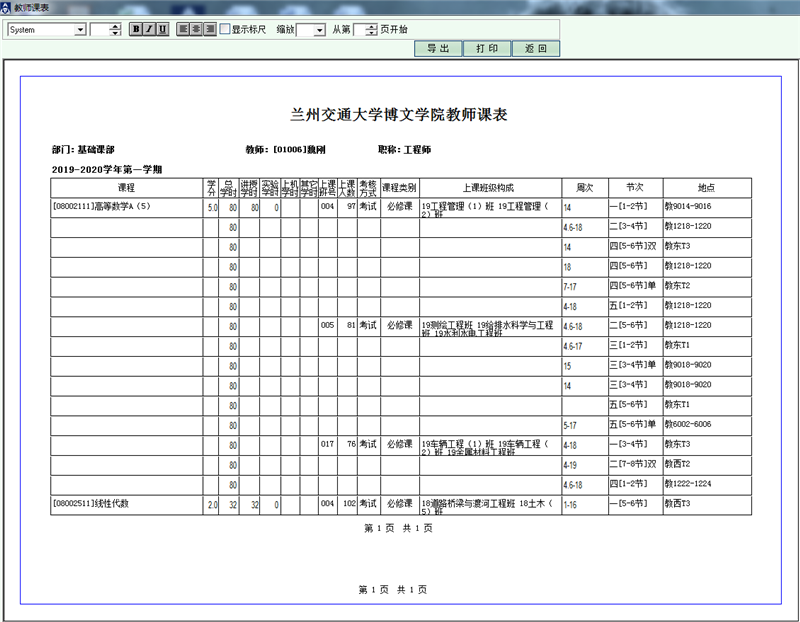The image size is (800, 622).
Task: Click the app icon in title bar
Action: pos(7,7)
